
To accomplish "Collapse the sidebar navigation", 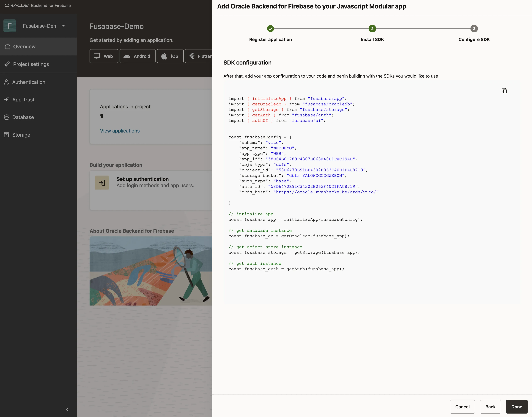I will click(x=67, y=409).
